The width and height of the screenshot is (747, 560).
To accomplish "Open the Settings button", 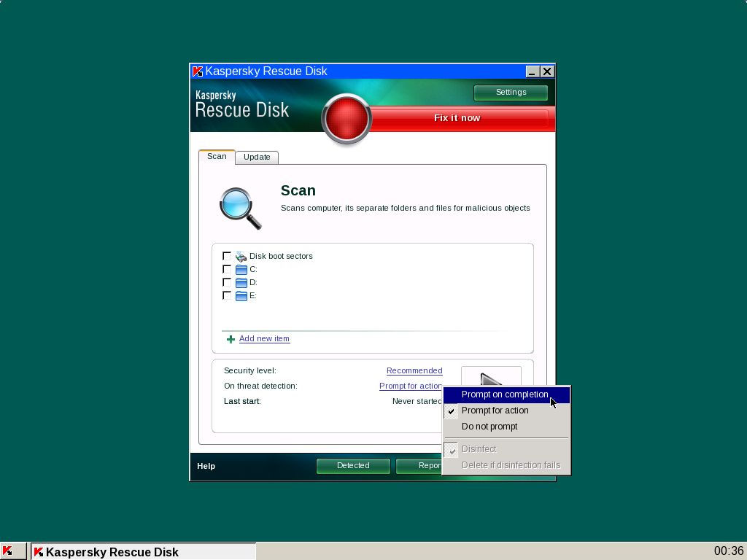I will pyautogui.click(x=511, y=93).
